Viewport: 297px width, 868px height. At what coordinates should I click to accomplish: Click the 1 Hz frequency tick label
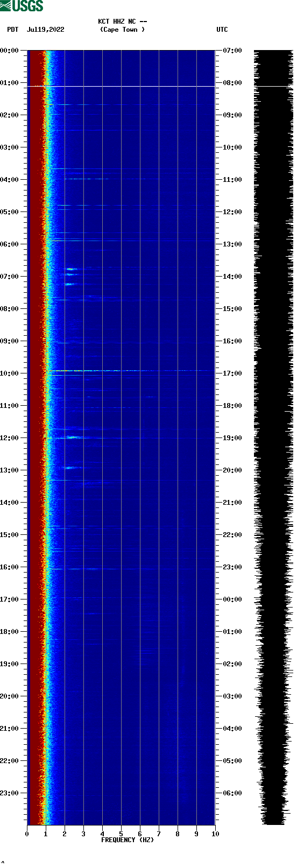pos(46,834)
